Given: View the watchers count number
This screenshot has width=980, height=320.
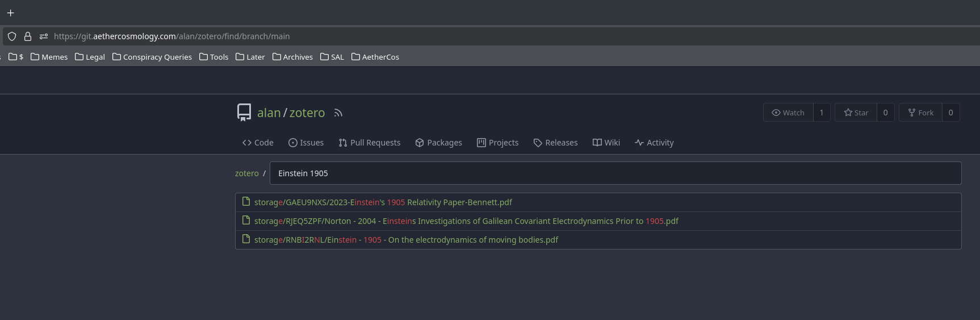Looking at the screenshot, I should pyautogui.click(x=822, y=113).
